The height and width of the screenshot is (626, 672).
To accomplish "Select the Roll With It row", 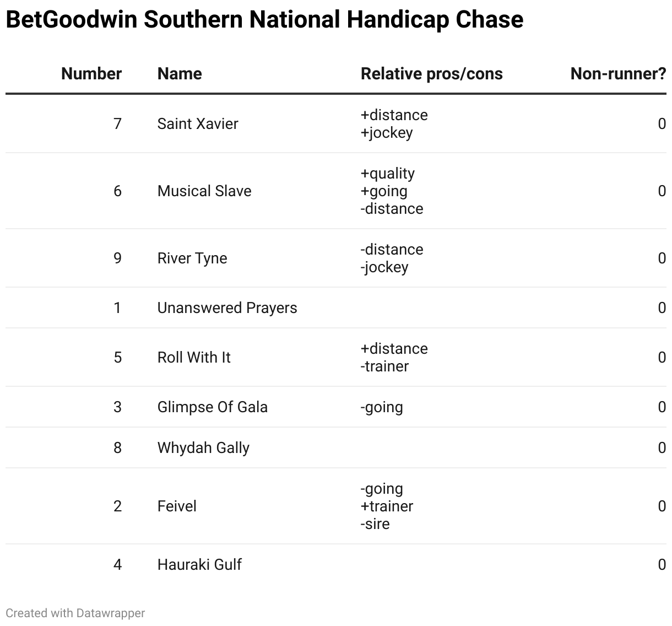I will tap(336, 357).
